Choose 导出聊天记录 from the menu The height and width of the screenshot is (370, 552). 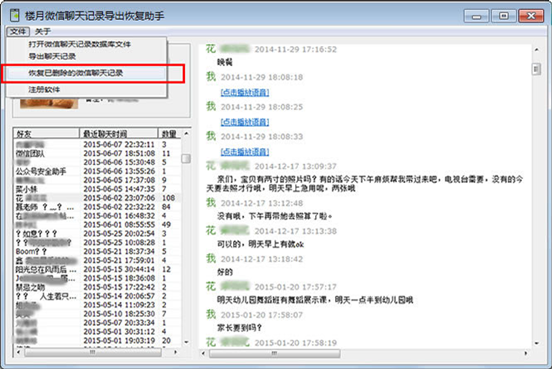pyautogui.click(x=52, y=56)
